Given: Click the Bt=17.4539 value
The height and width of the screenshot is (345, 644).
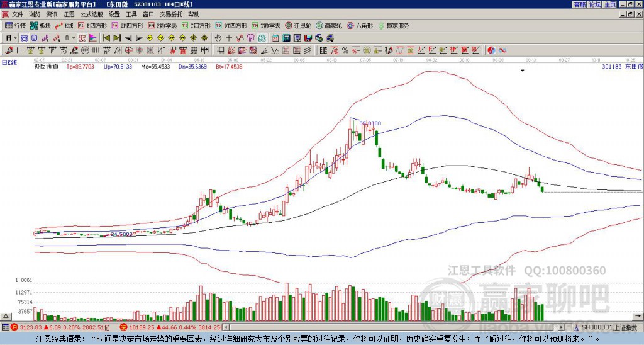Looking at the screenshot, I should tap(229, 66).
